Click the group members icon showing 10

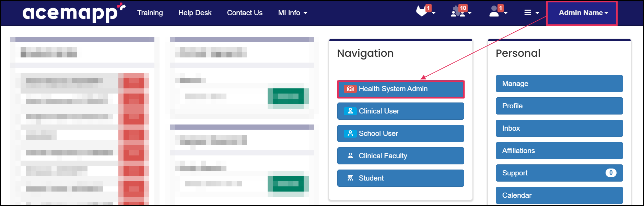pyautogui.click(x=458, y=12)
